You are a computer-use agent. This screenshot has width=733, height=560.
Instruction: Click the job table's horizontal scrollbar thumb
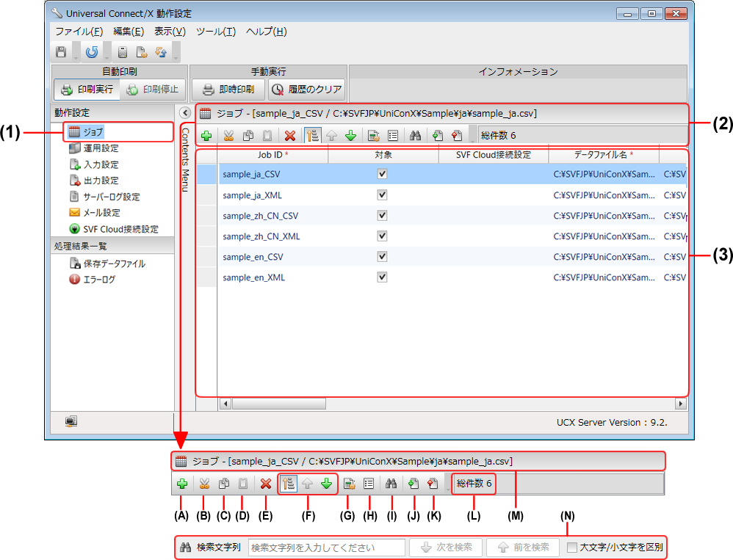pos(278,404)
